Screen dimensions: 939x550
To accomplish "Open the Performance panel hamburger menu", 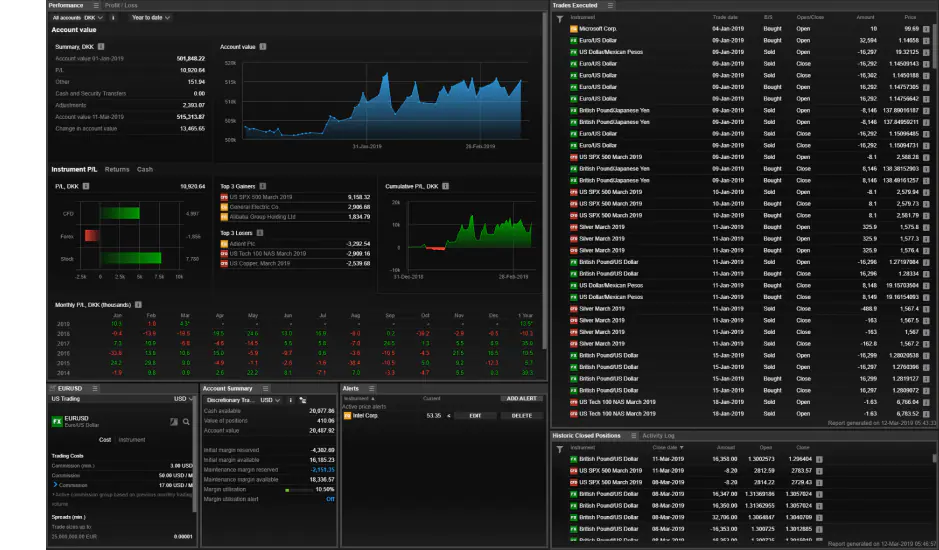I will click(x=96, y=5).
